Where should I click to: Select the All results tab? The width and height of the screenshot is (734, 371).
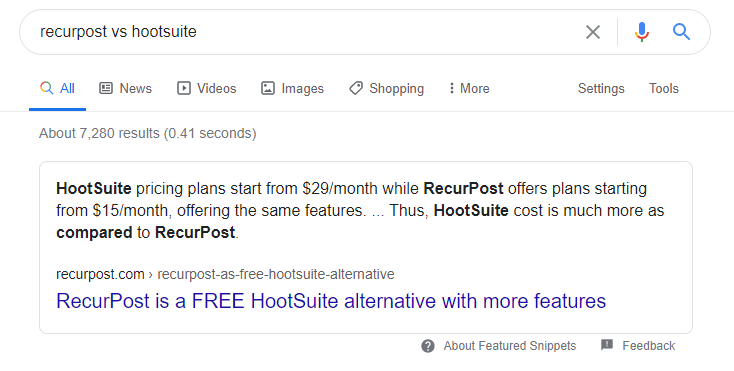pos(57,88)
